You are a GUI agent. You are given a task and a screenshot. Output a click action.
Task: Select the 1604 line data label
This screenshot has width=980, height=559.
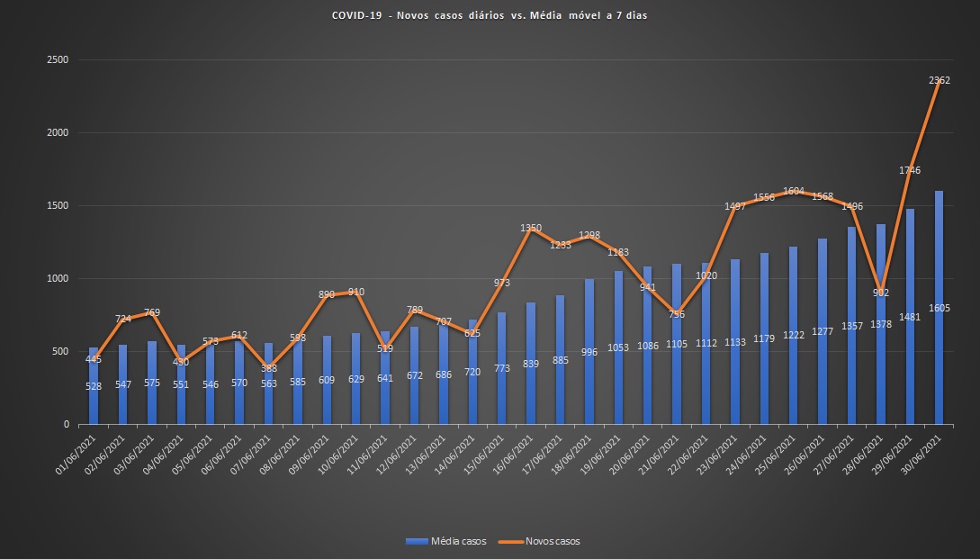(x=794, y=191)
